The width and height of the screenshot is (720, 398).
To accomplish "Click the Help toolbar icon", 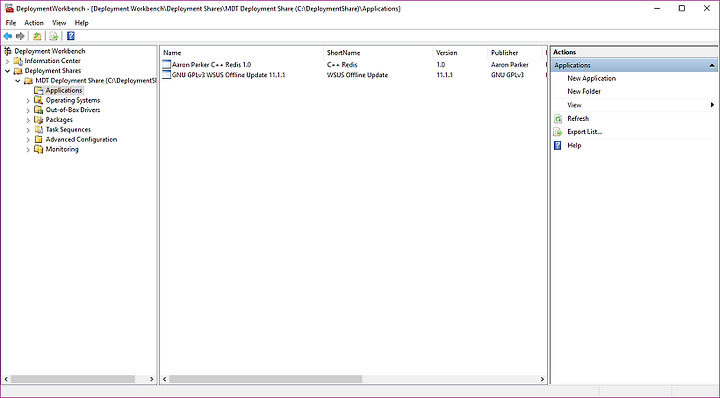I will pos(71,36).
